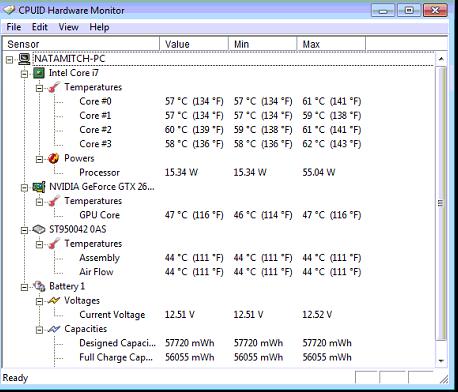Viewport: 458px width, 392px height.
Task: Click the battery icon next to Battery 1
Action: click(39, 286)
